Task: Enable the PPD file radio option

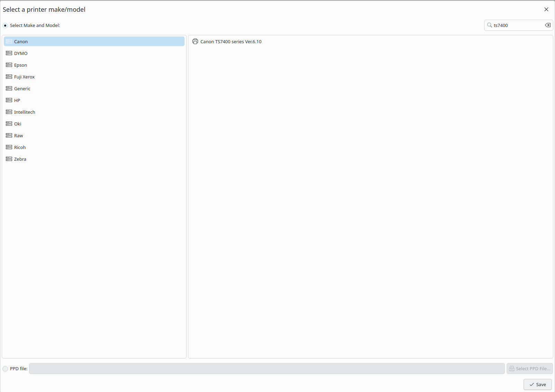Action: 5,369
